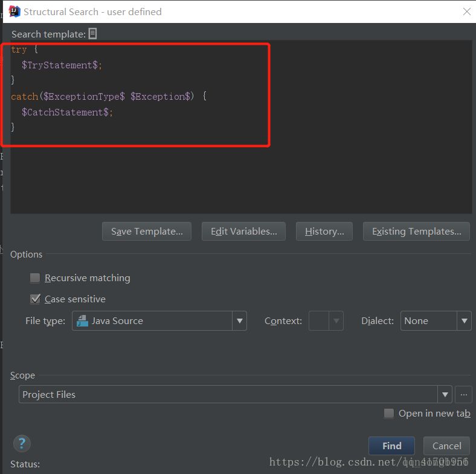Uncheck the Case sensitive checkbox
476x474 pixels.
pyautogui.click(x=35, y=299)
